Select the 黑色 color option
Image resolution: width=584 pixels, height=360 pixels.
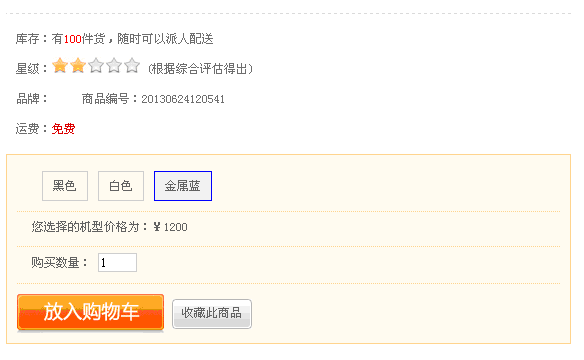pyautogui.click(x=65, y=186)
